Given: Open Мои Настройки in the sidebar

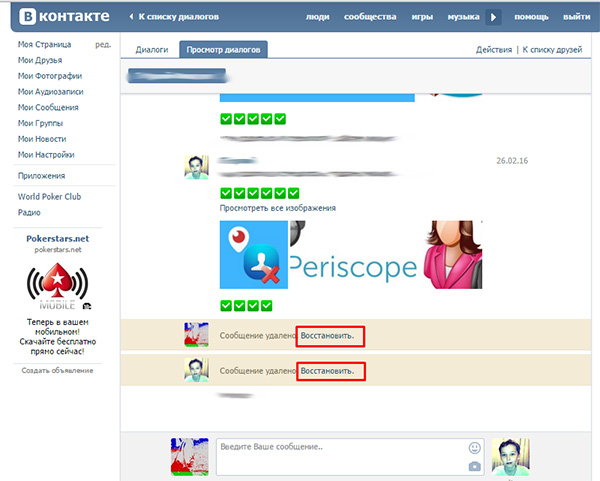Looking at the screenshot, I should [x=46, y=155].
